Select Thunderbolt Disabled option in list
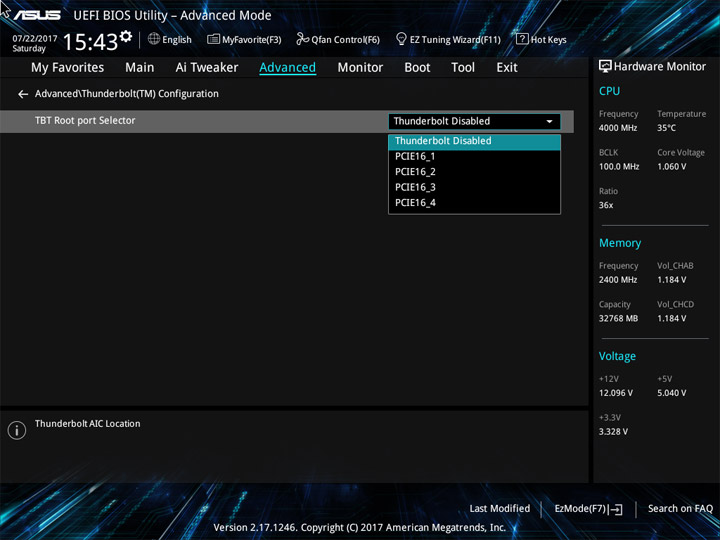Screen dimensions: 720x540 (474, 141)
